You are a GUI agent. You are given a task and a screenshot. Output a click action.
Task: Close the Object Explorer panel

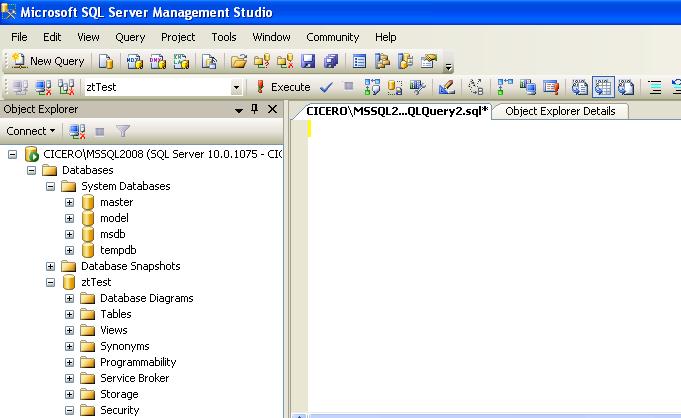272,109
